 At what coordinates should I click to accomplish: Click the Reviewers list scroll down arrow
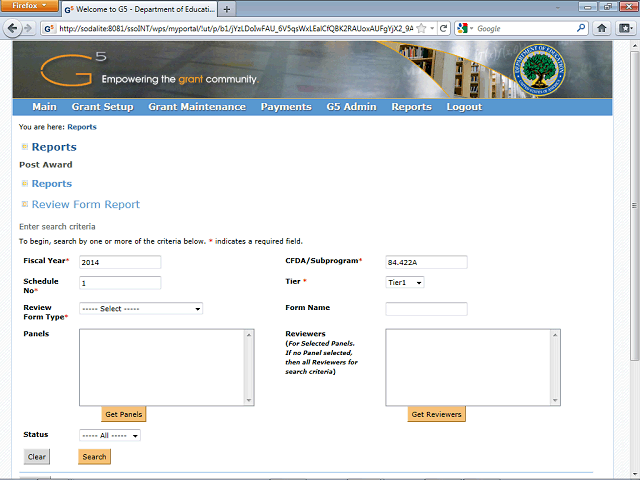point(555,400)
